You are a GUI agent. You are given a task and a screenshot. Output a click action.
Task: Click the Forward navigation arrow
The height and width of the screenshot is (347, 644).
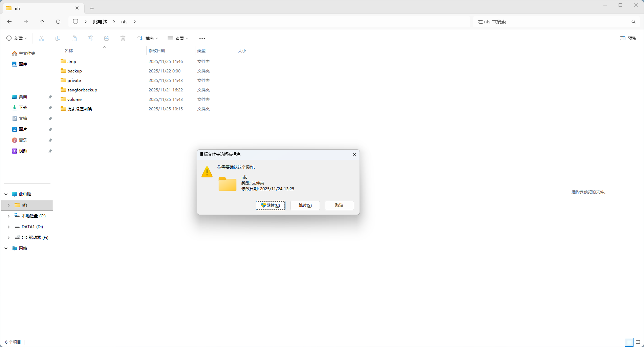(x=26, y=22)
